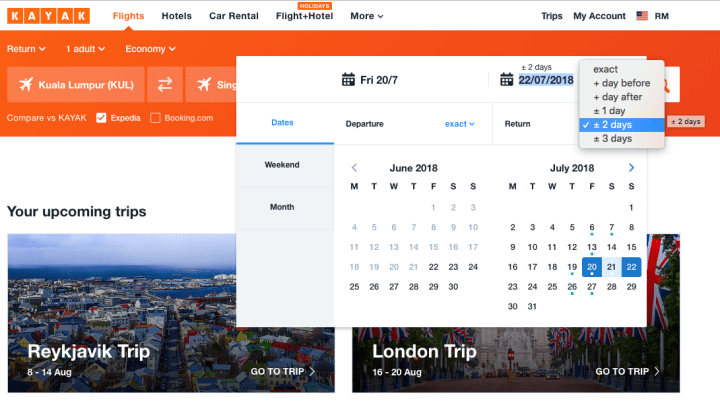Click the airplane icon in destination field
720x407 pixels.
204,85
